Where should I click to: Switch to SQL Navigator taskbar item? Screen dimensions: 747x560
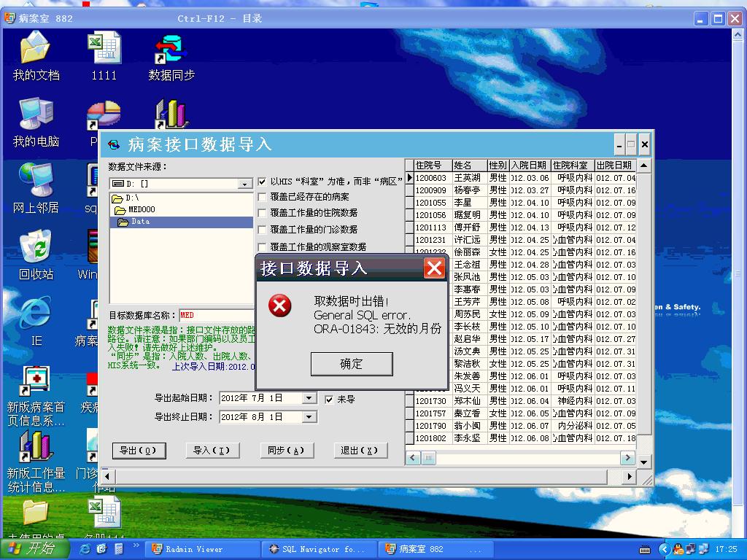coord(320,549)
